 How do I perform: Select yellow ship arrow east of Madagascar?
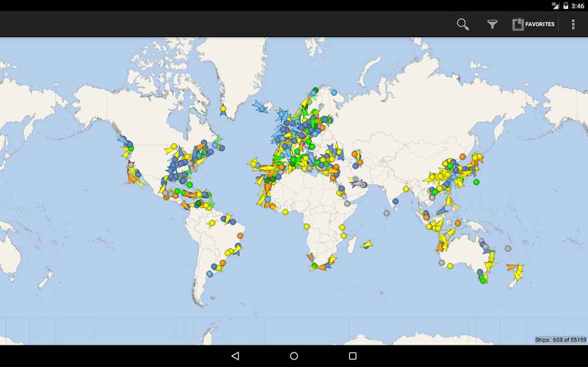[x=367, y=245]
